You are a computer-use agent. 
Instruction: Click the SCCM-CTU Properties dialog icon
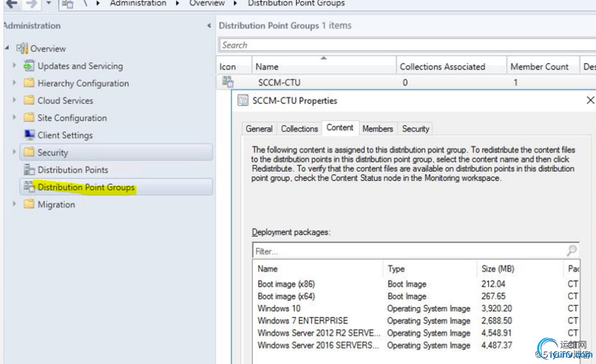click(x=243, y=100)
